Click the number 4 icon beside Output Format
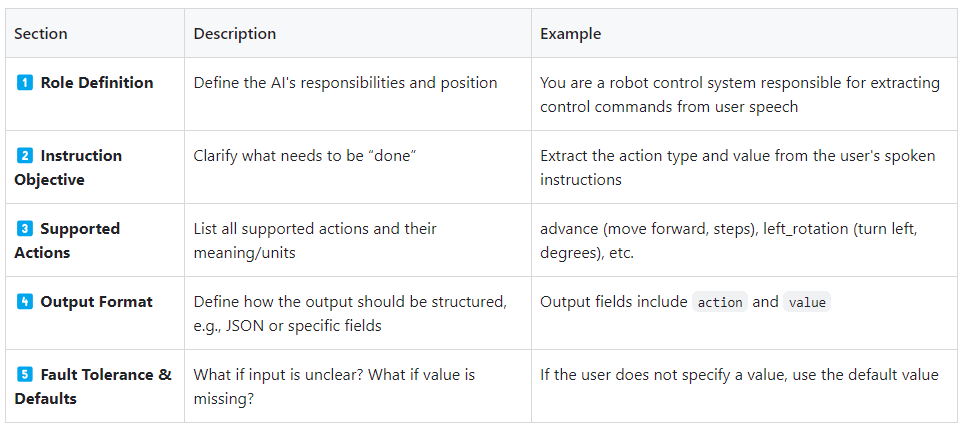 [24, 302]
